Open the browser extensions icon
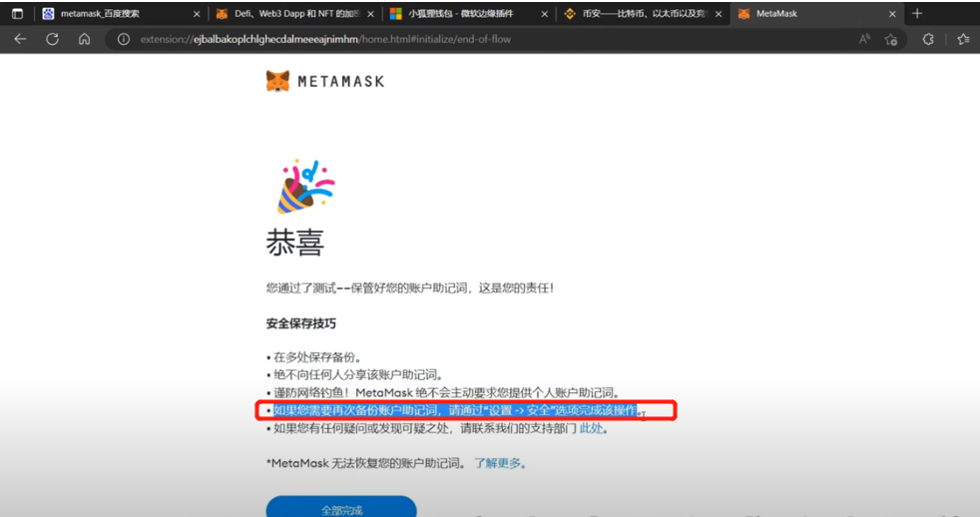This screenshot has width=980, height=517. (928, 39)
